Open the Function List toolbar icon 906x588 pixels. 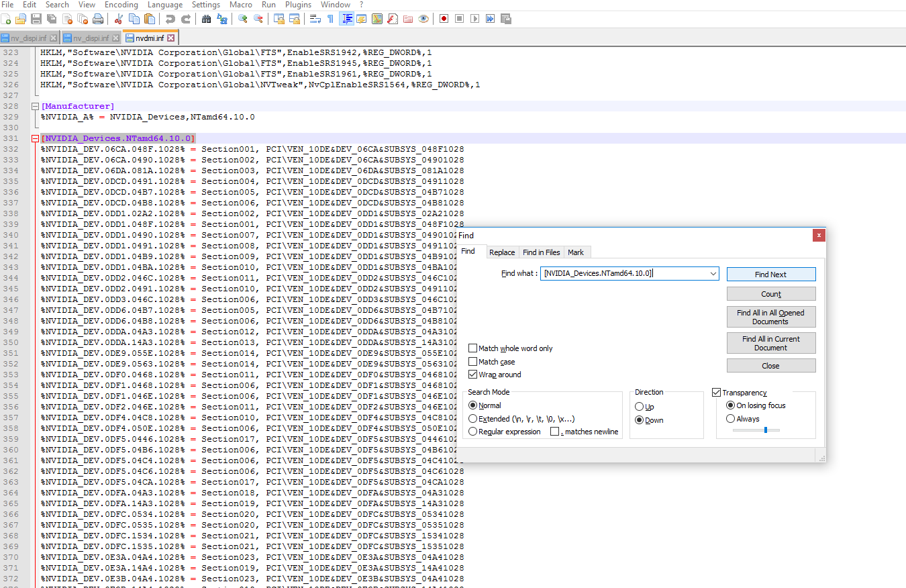click(393, 19)
